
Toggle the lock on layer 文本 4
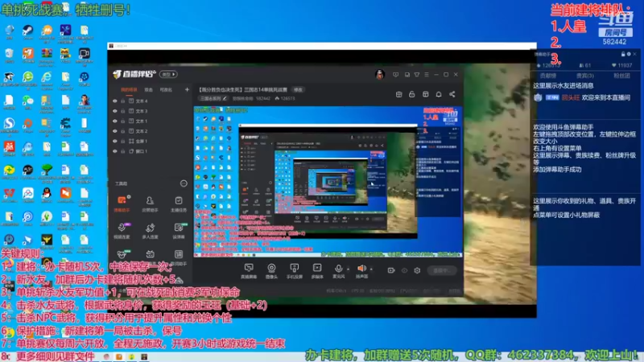click(x=122, y=101)
